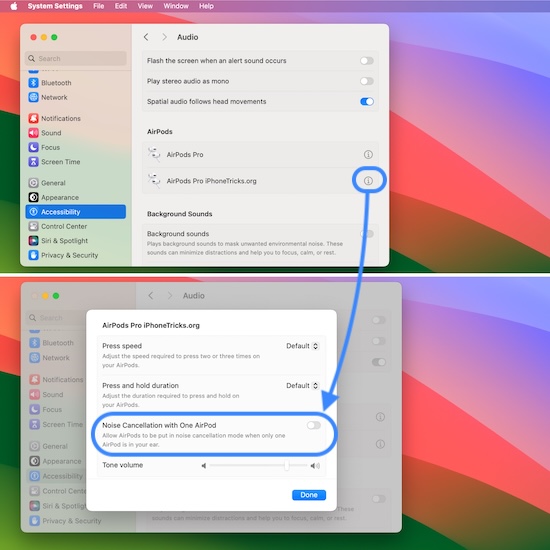Click the earbuds icon beside AirPods Pro iPhoneTricks.org
The image size is (550, 550).
[154, 181]
